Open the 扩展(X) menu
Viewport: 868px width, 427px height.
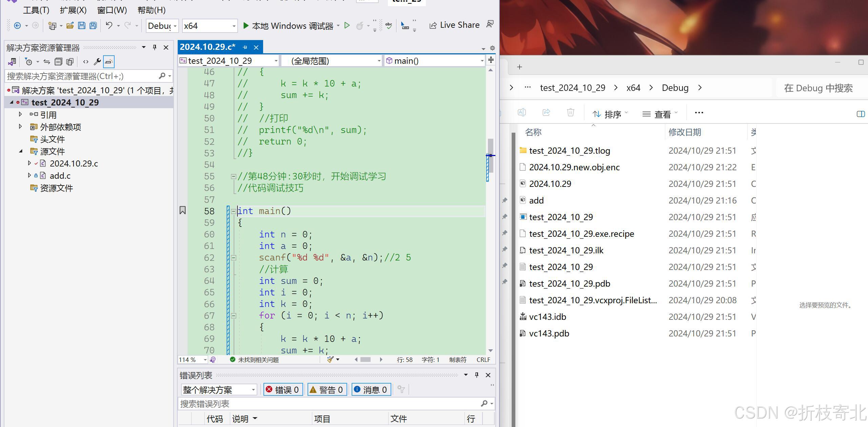coord(73,10)
